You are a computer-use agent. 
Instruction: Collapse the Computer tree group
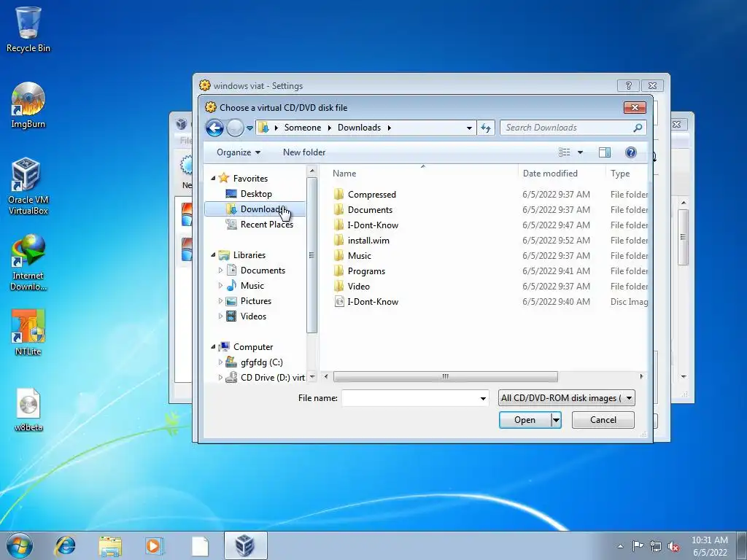[x=213, y=346]
